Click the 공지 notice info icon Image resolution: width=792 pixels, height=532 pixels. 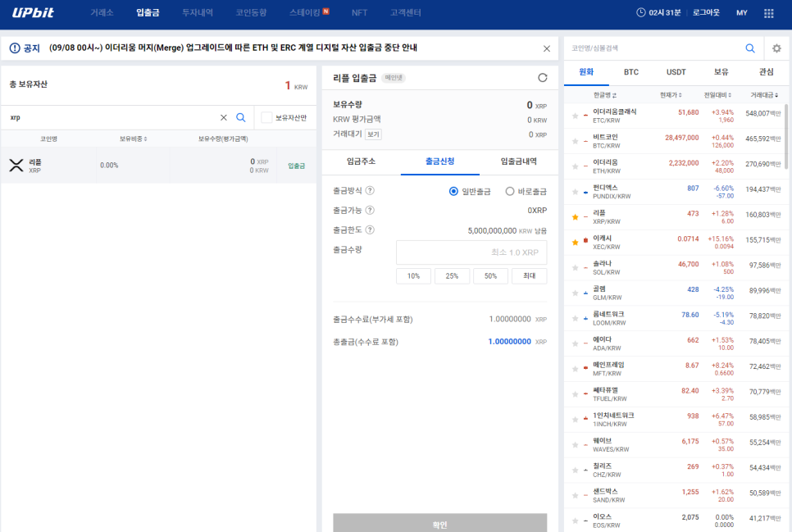click(15, 48)
